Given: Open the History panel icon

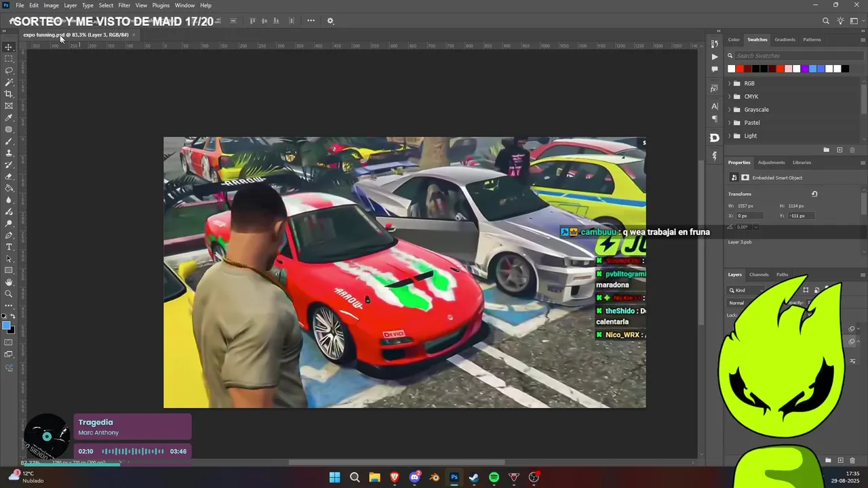Looking at the screenshot, I should point(715,45).
